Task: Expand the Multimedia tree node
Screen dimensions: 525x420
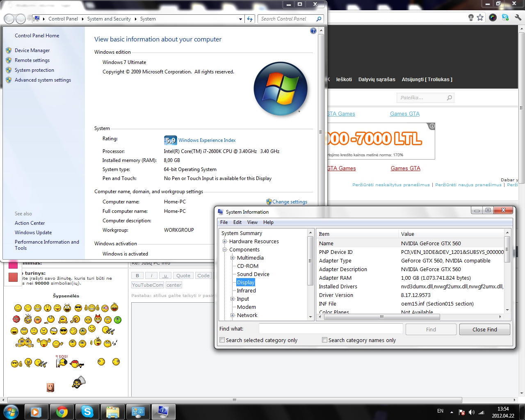Action: pyautogui.click(x=233, y=258)
